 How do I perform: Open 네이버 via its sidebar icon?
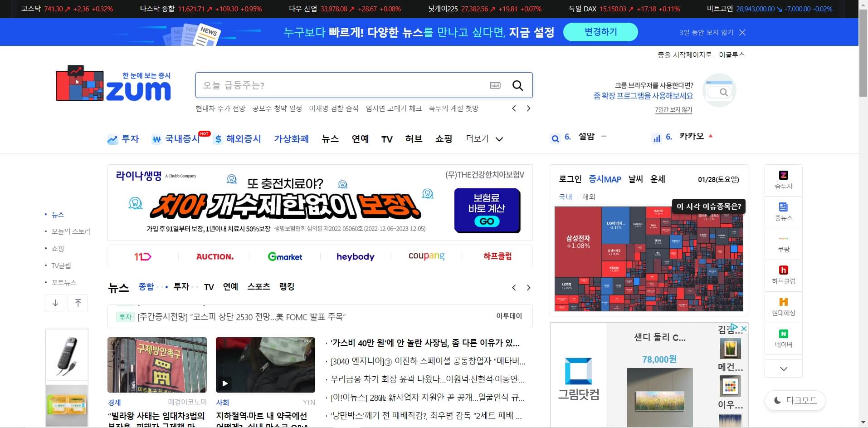(x=783, y=339)
